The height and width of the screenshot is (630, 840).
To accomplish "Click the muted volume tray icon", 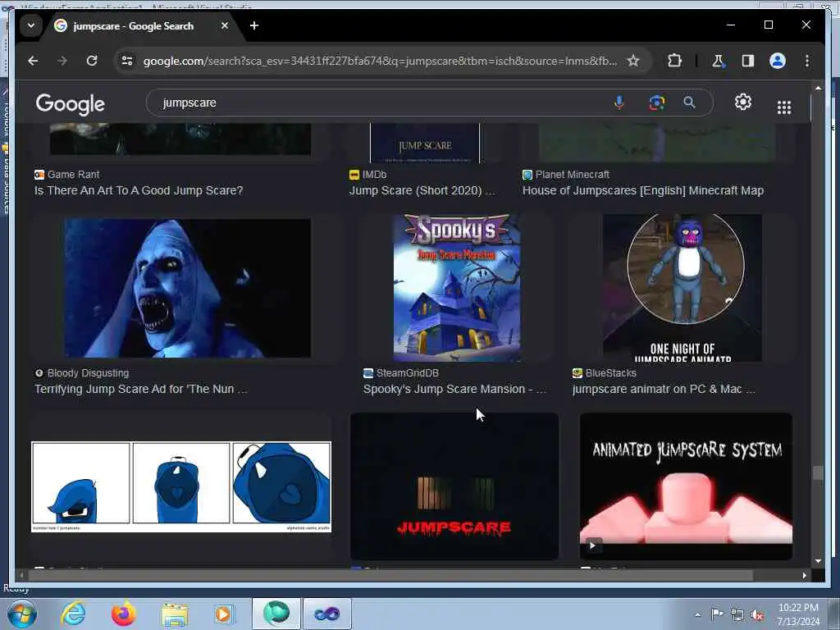I will [757, 615].
